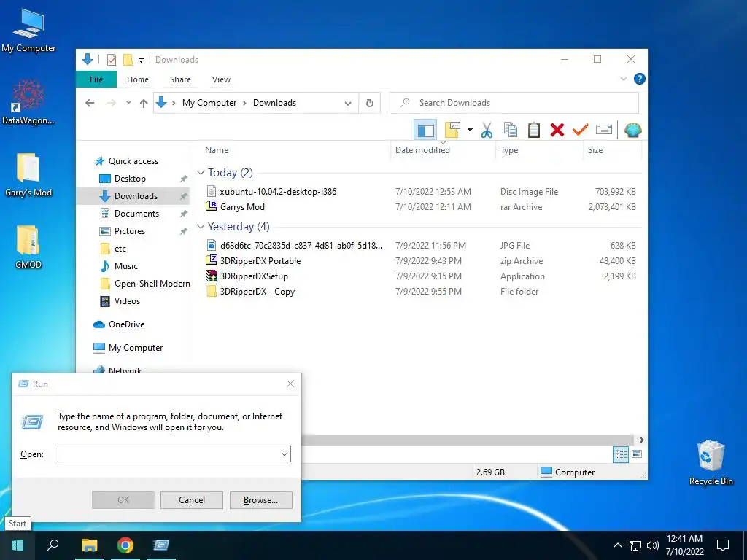Sort by Date modified column header

(422, 150)
